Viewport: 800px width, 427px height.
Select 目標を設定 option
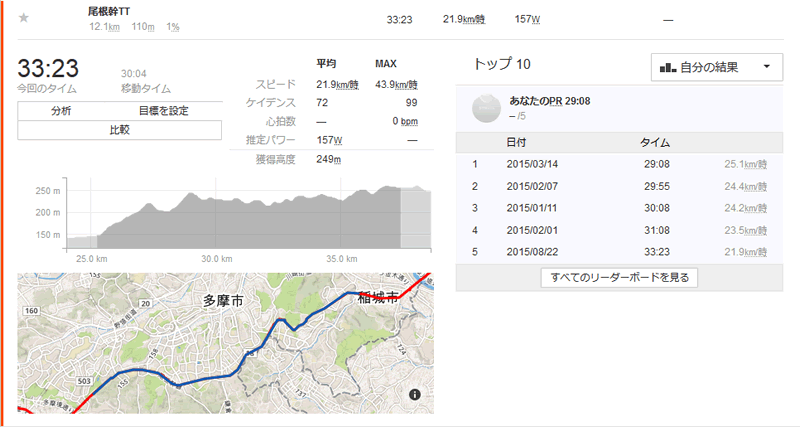pyautogui.click(x=163, y=111)
